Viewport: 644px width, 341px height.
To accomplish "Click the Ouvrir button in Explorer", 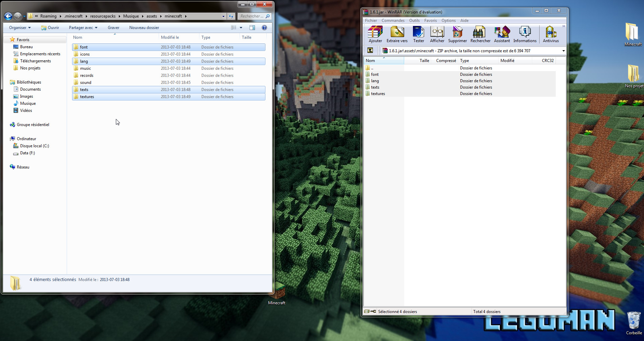I will 50,28.
